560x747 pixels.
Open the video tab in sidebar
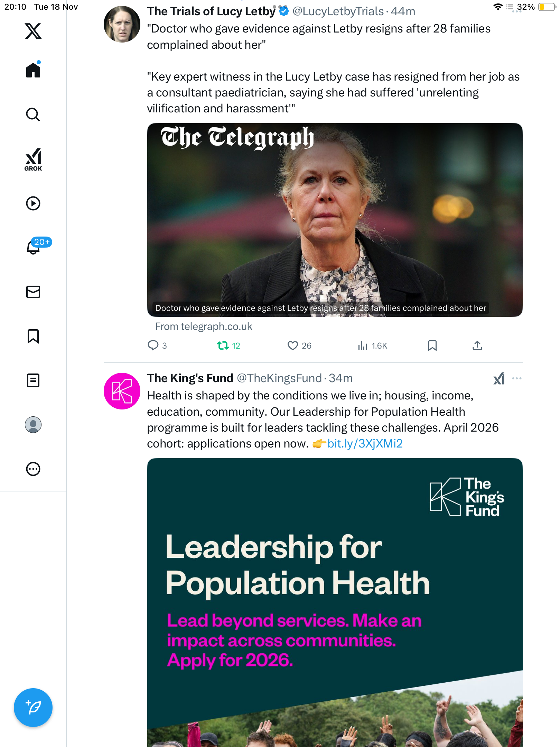click(x=33, y=203)
